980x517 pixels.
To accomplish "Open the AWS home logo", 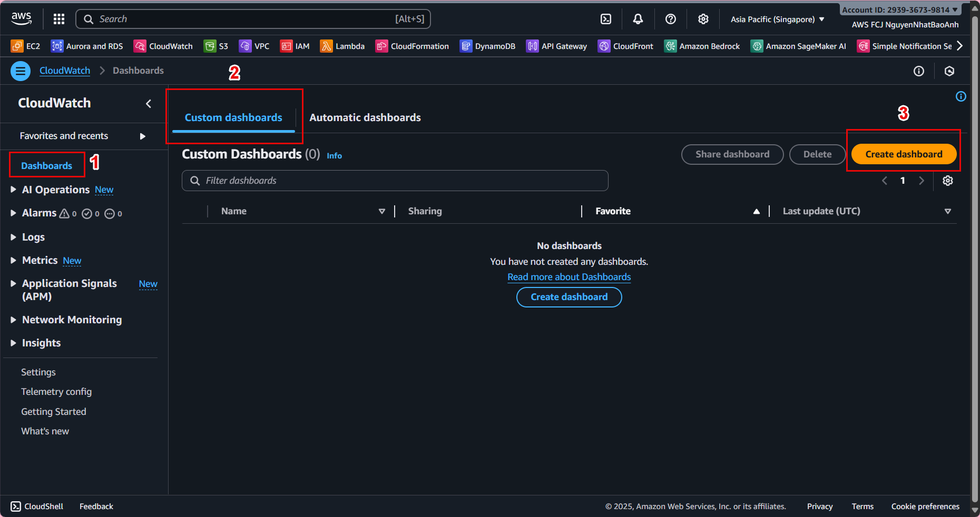I will pyautogui.click(x=22, y=18).
